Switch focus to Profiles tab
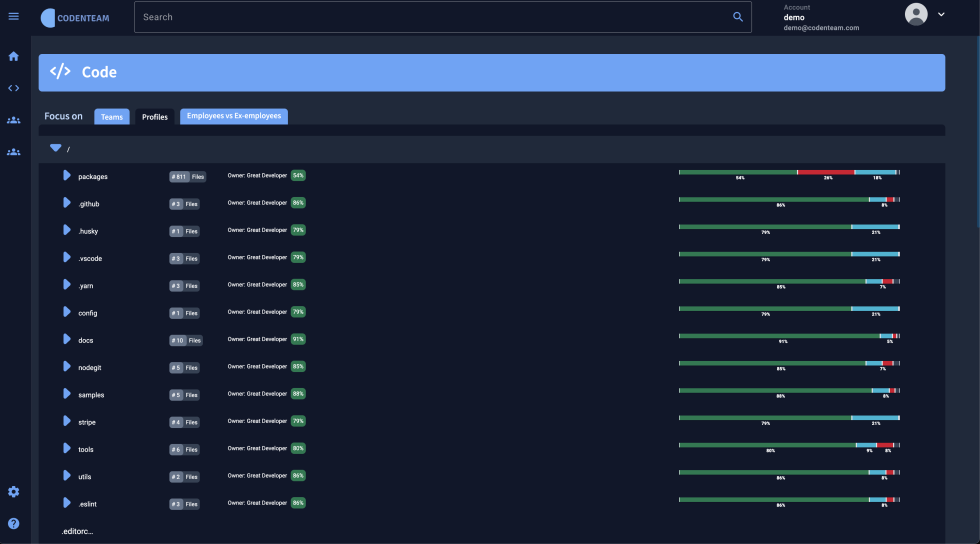The height and width of the screenshot is (544, 980). [x=155, y=117]
